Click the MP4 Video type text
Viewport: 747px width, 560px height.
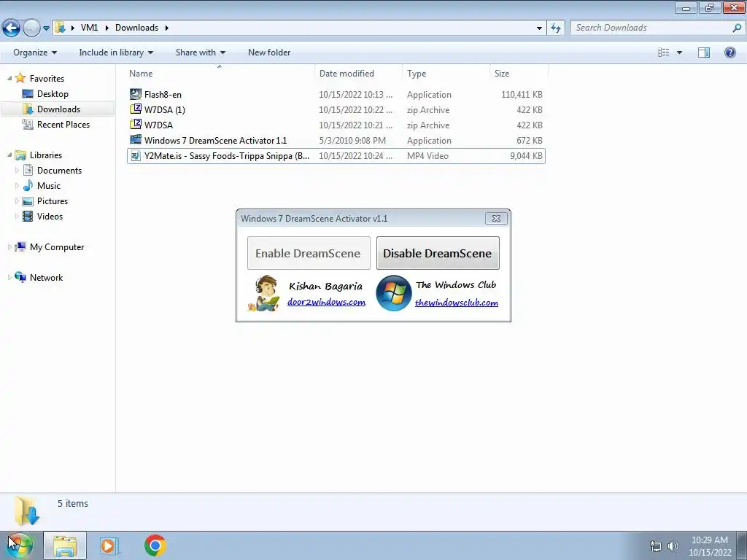tap(427, 156)
